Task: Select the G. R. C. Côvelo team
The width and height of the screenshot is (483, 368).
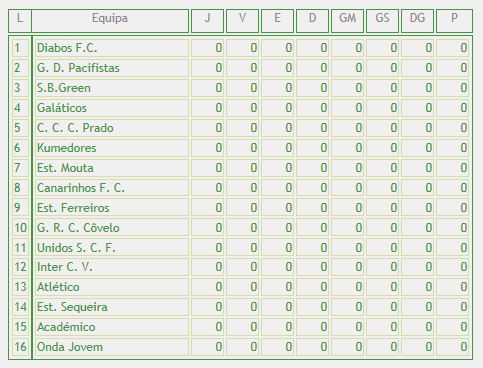Action: (78, 228)
